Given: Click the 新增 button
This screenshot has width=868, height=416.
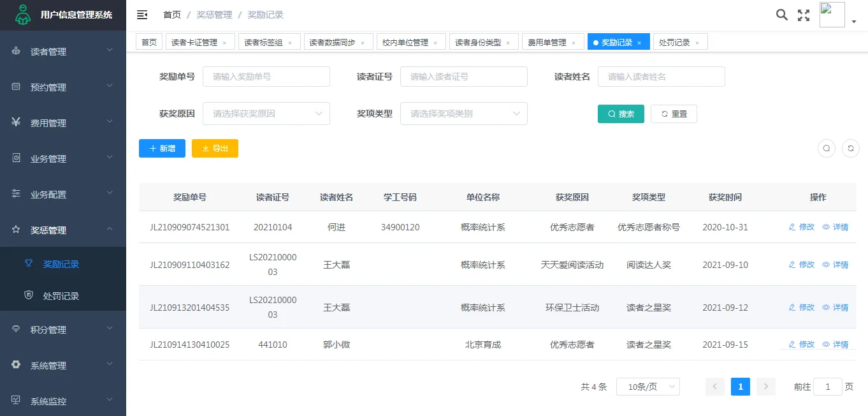Looking at the screenshot, I should point(162,148).
